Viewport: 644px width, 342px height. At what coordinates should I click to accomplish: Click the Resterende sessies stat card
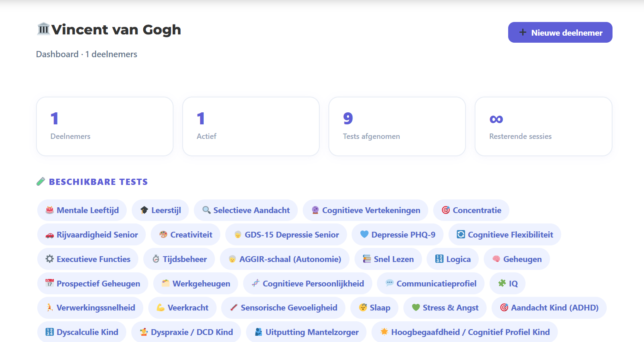543,126
